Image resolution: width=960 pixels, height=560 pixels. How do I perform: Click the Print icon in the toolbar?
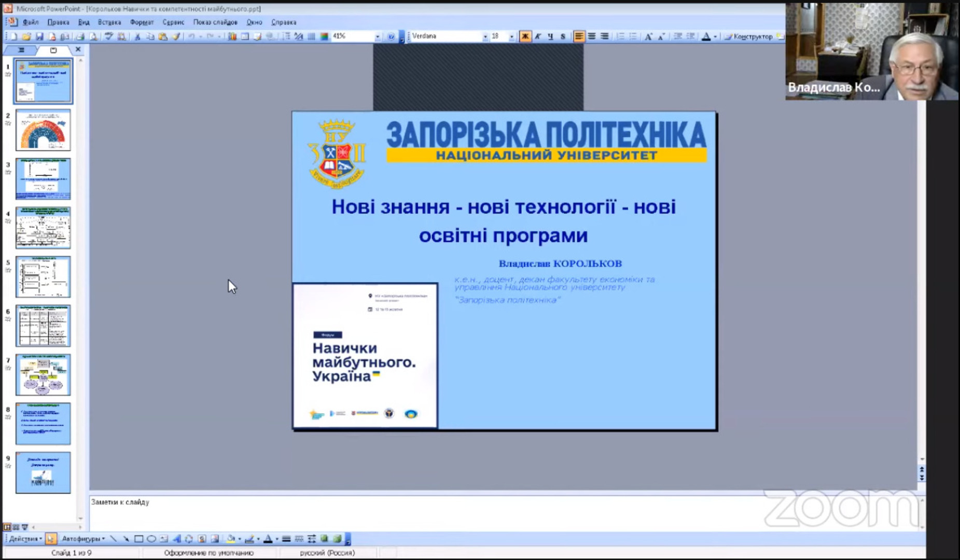(x=80, y=36)
